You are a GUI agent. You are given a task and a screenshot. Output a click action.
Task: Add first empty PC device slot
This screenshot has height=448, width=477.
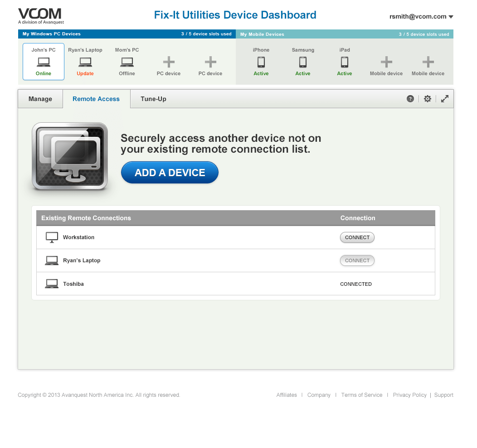tap(169, 62)
